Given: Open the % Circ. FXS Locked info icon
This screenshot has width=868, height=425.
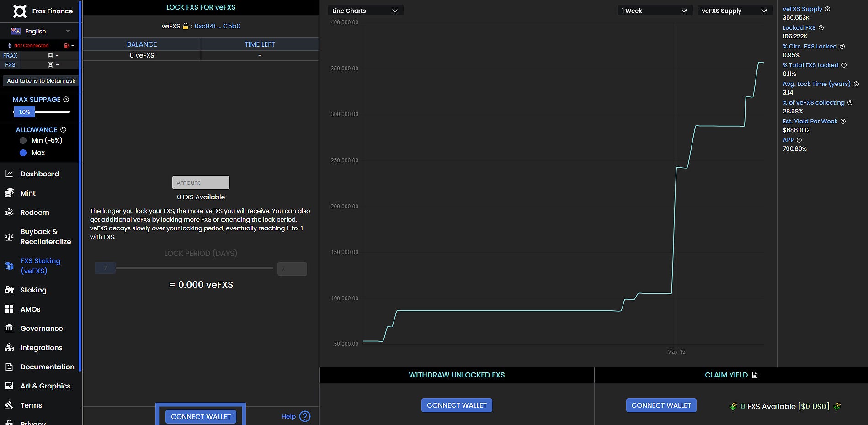Looking at the screenshot, I should coord(842,47).
